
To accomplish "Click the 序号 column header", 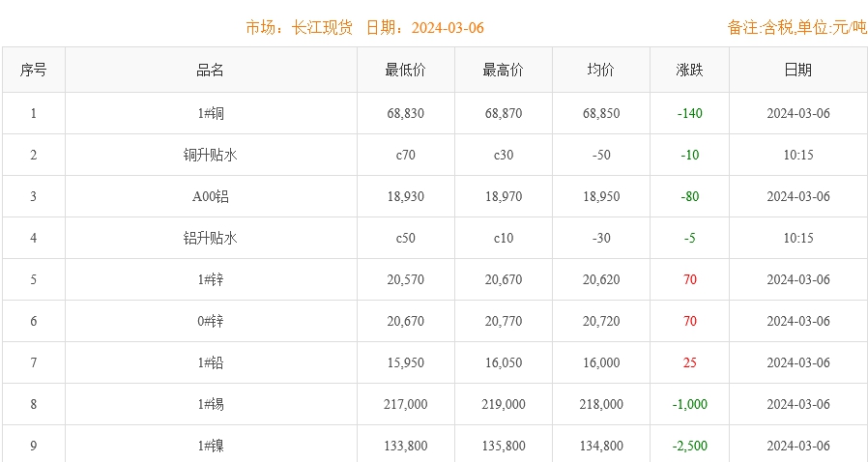I will [33, 70].
